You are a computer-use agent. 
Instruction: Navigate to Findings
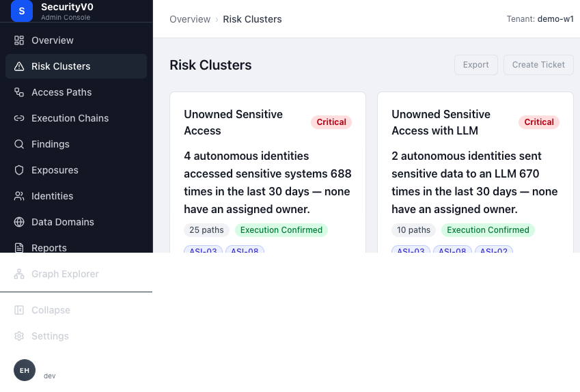tap(77, 144)
